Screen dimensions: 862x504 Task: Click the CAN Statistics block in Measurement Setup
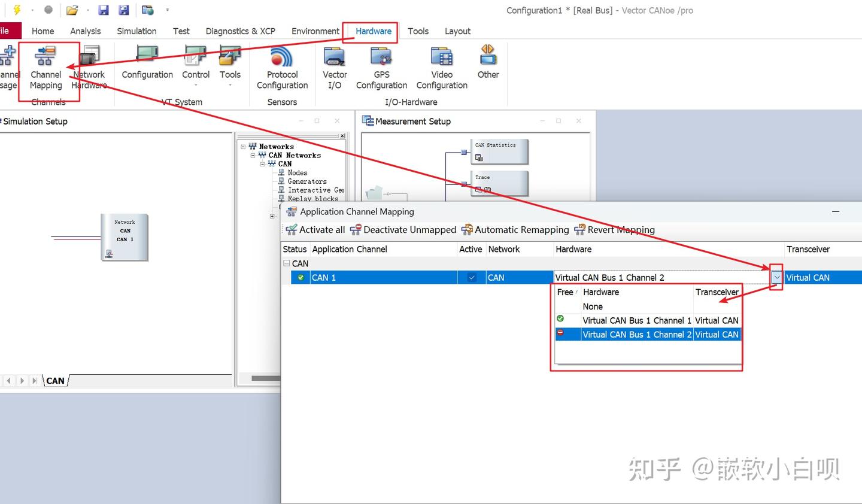pyautogui.click(x=499, y=151)
